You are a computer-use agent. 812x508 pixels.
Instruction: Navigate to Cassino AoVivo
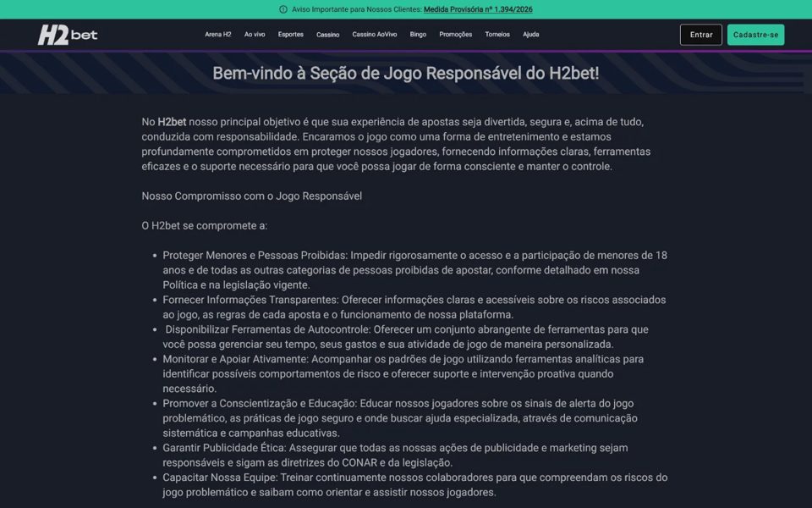point(375,35)
